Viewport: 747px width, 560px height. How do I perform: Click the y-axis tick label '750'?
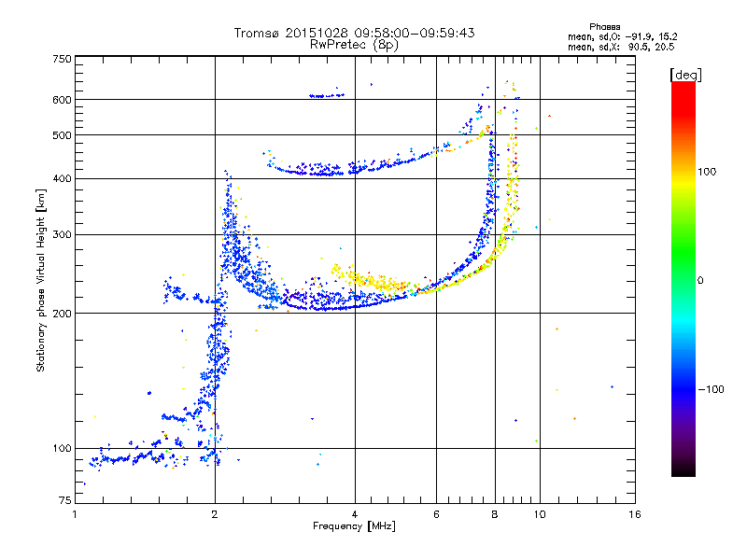pos(63,59)
